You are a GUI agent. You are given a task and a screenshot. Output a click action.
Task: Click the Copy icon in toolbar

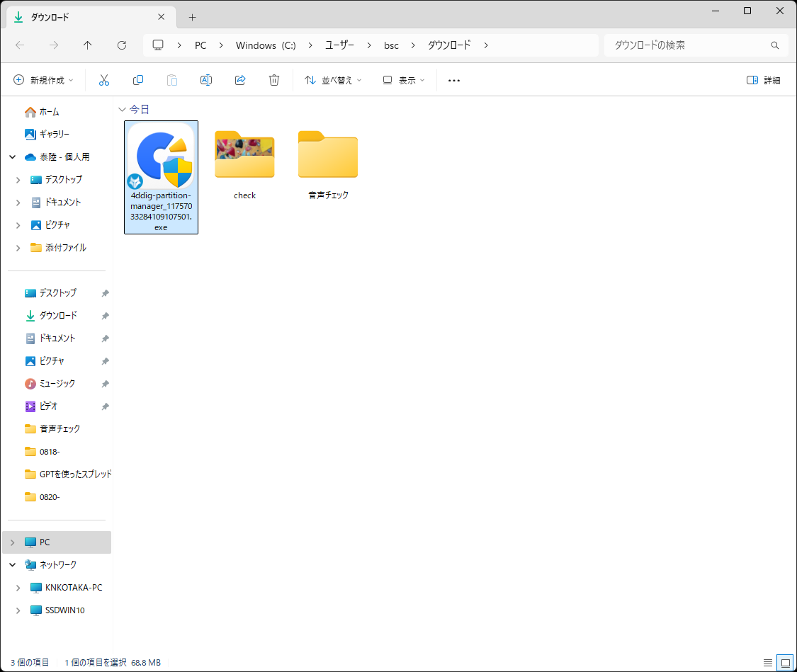[x=137, y=80]
